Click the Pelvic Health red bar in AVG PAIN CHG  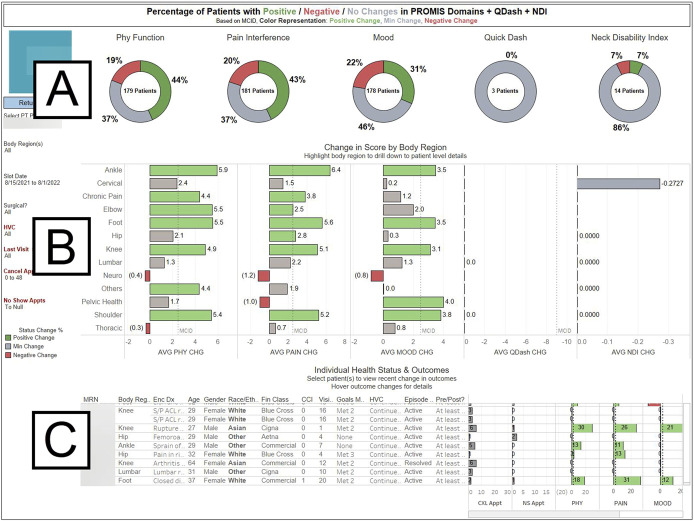pos(265,302)
